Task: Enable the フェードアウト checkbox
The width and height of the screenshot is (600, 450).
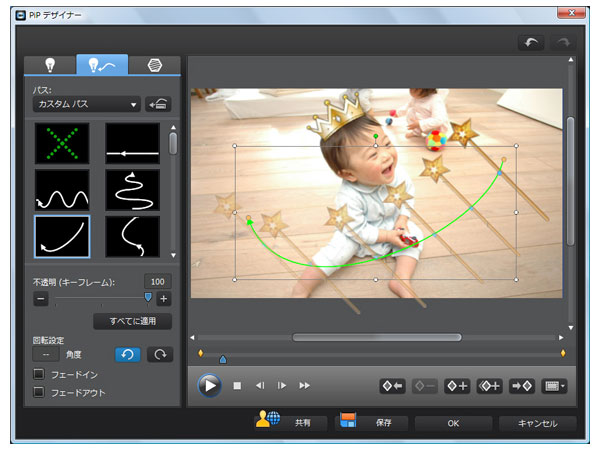Action: pyautogui.click(x=39, y=392)
